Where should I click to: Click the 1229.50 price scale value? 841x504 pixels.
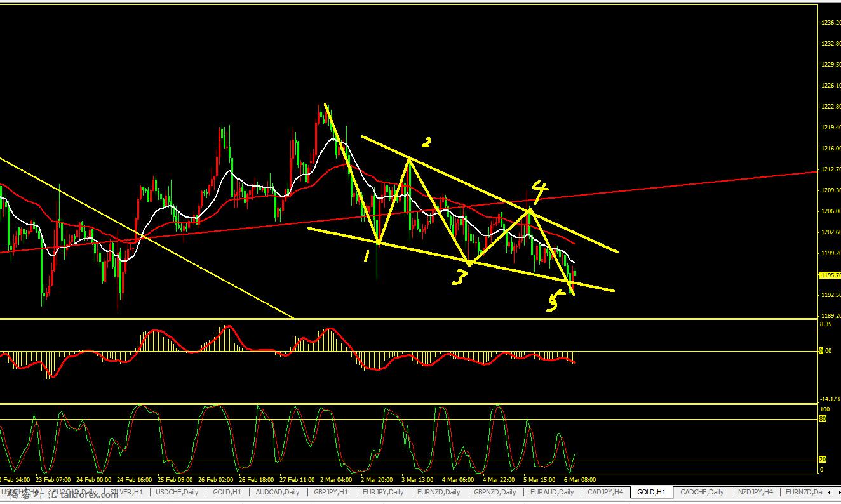tap(831, 65)
